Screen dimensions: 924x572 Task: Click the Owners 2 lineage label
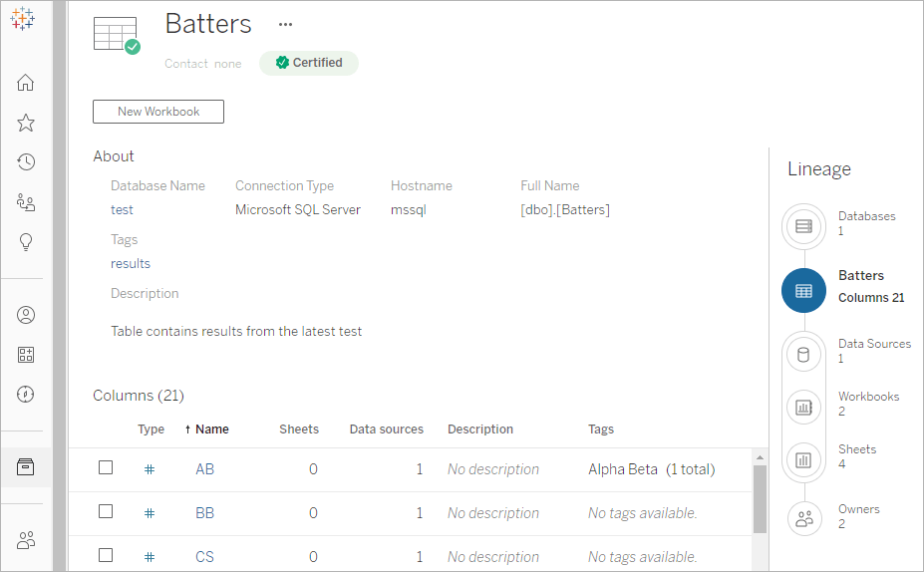click(x=858, y=516)
